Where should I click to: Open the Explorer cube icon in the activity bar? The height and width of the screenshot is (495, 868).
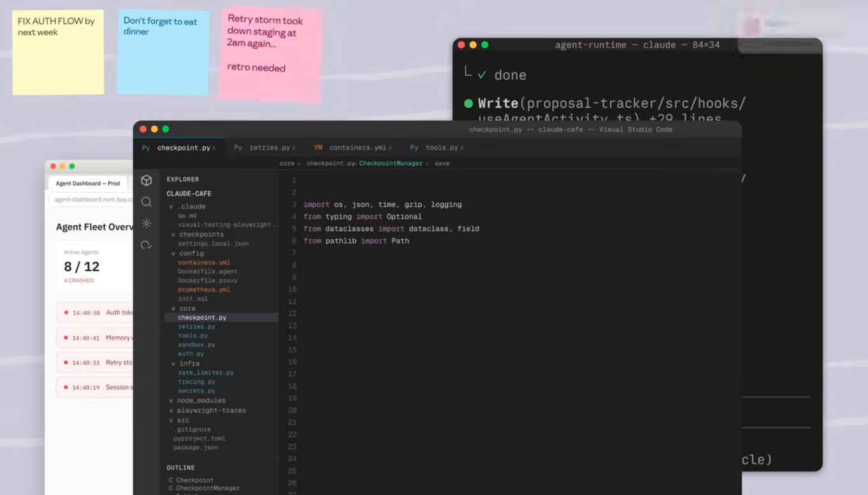click(147, 181)
